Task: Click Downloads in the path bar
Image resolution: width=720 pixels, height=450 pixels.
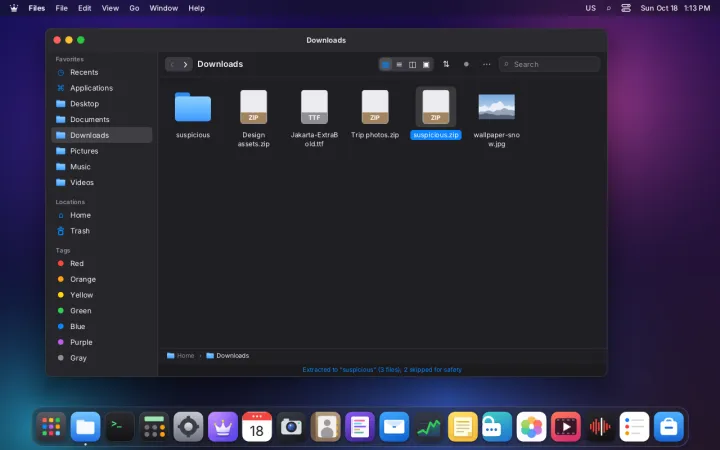Action: coord(228,356)
